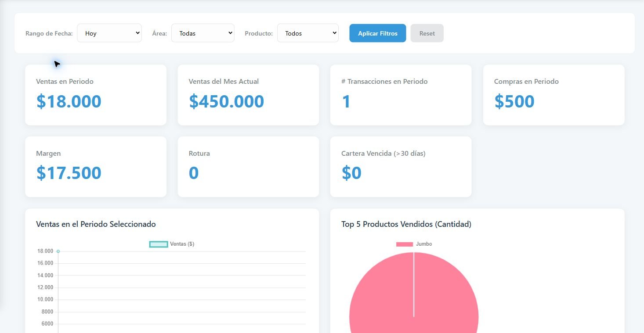This screenshot has height=333, width=644.
Task: Click the '# Transacciones en Periodo' label
Action: tap(384, 82)
